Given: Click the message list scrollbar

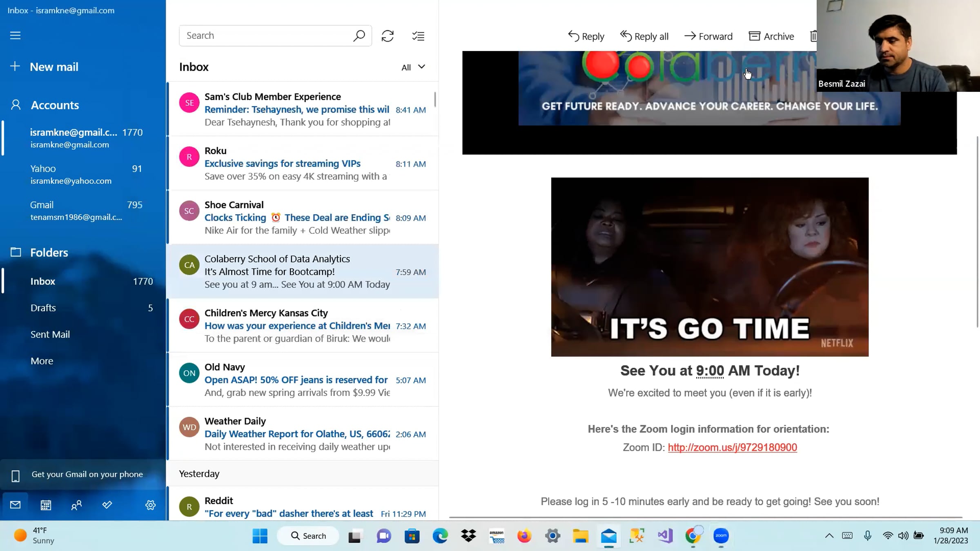Looking at the screenshot, I should (x=435, y=99).
